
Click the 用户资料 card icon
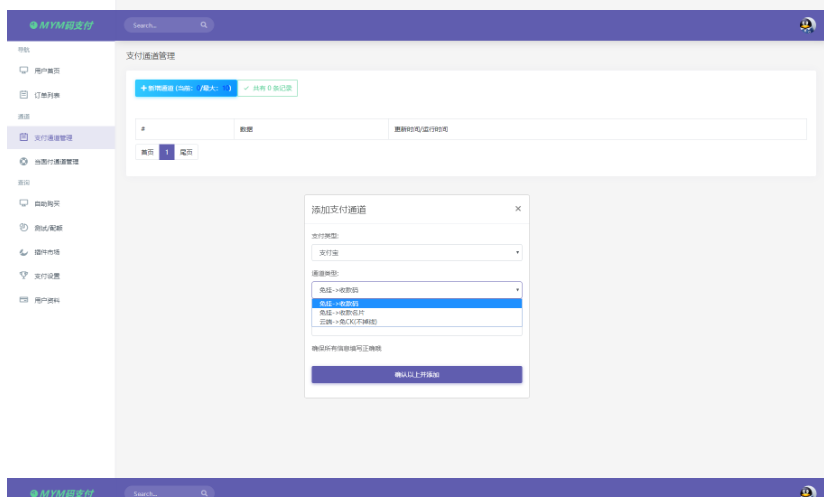pyautogui.click(x=24, y=300)
